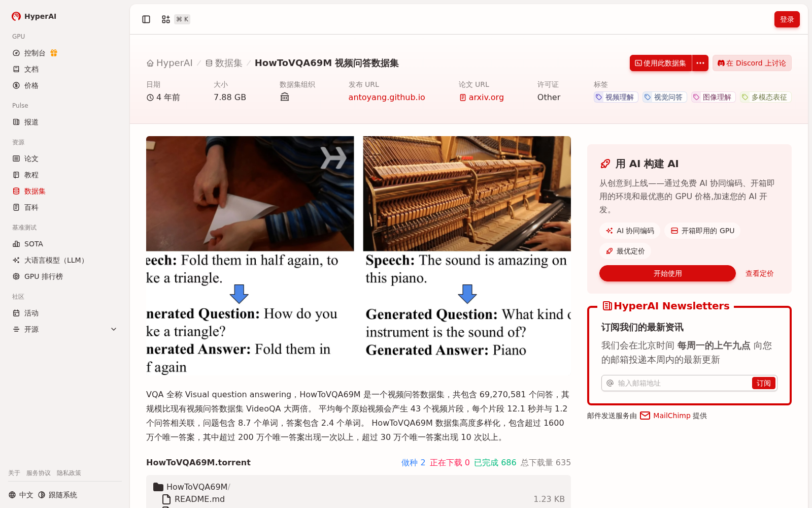
Task: Click the 最优定价 chip
Action: pos(625,251)
